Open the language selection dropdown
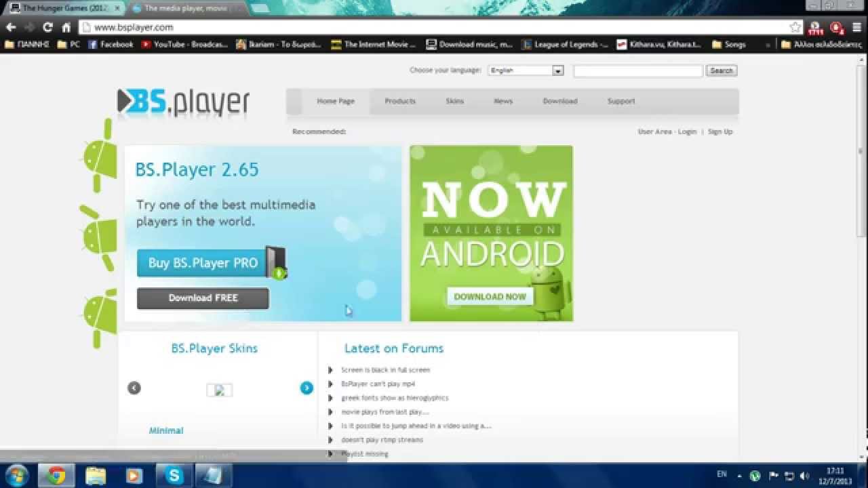The image size is (868, 488). pyautogui.click(x=526, y=70)
